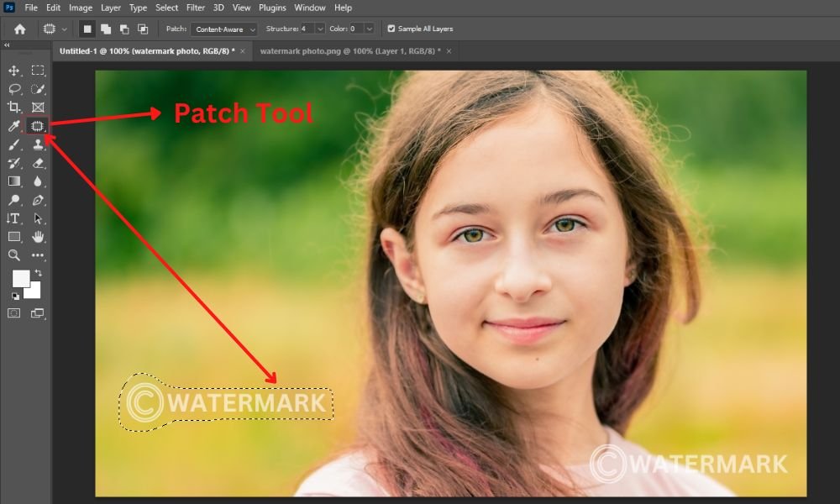Select the Brush tool

(x=14, y=144)
